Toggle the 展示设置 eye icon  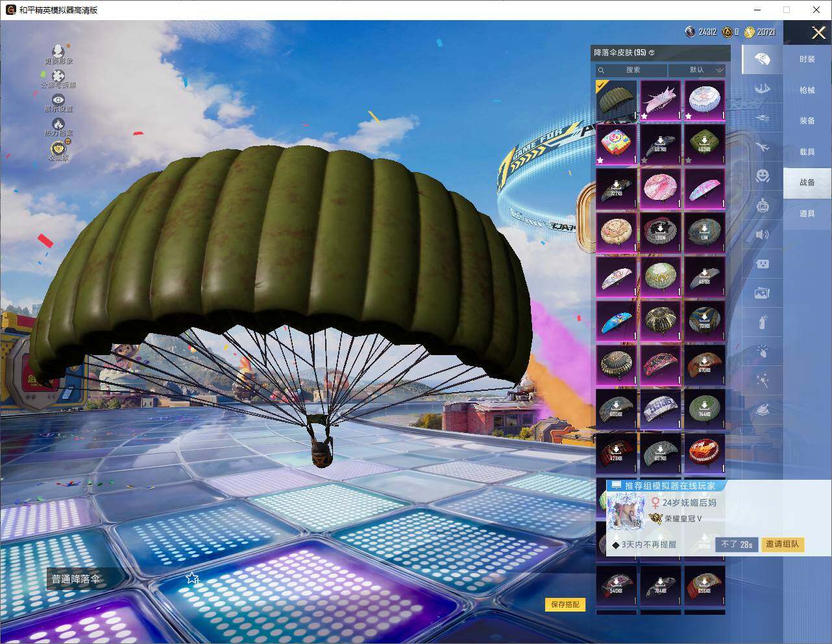coord(58,101)
